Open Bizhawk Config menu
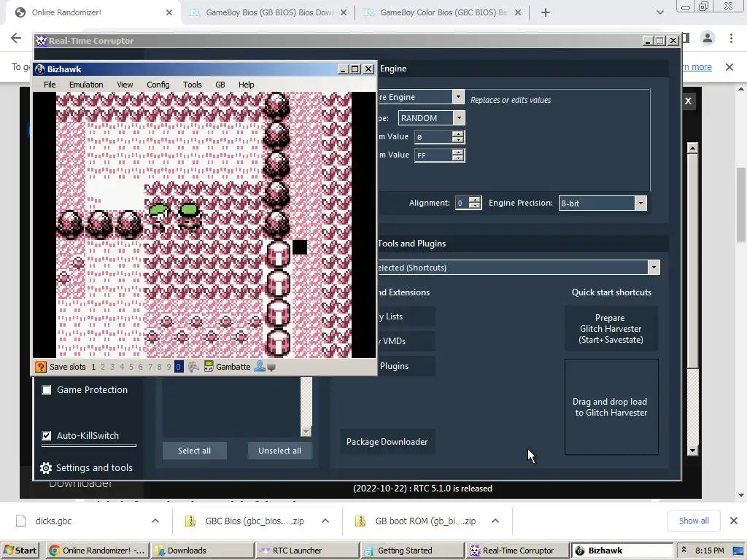 pos(158,85)
